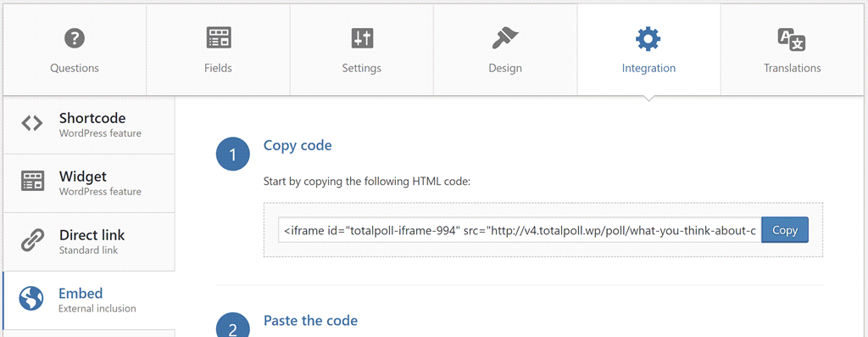Click the Copy button

coord(785,230)
